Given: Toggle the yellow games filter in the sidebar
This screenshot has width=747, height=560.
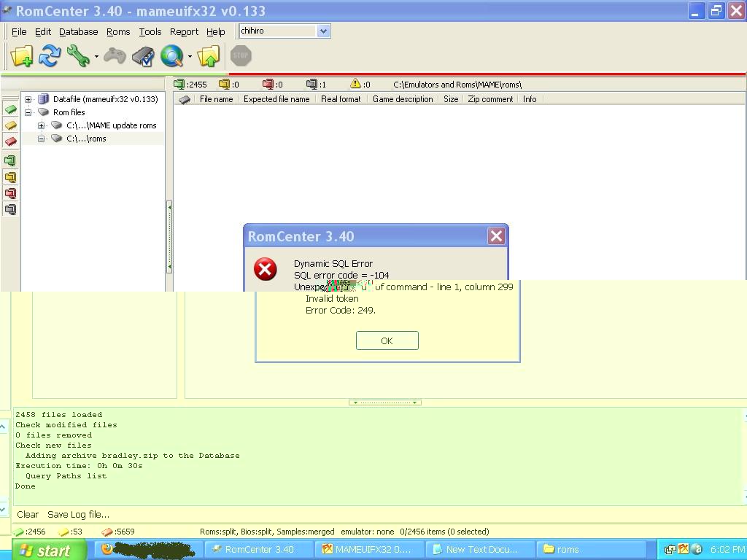Looking at the screenshot, I should click(10, 177).
